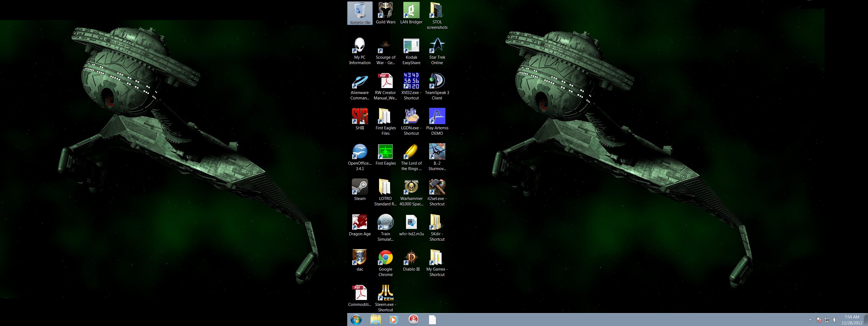
Task: Select the Star Trek Online icon
Action: click(x=437, y=46)
